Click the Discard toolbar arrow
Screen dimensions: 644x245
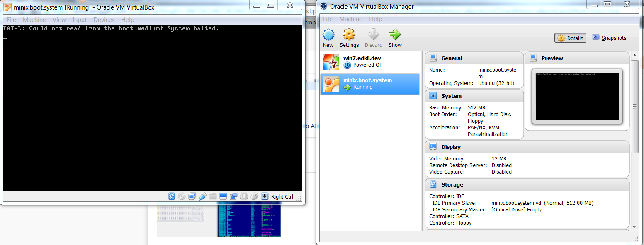(x=374, y=34)
